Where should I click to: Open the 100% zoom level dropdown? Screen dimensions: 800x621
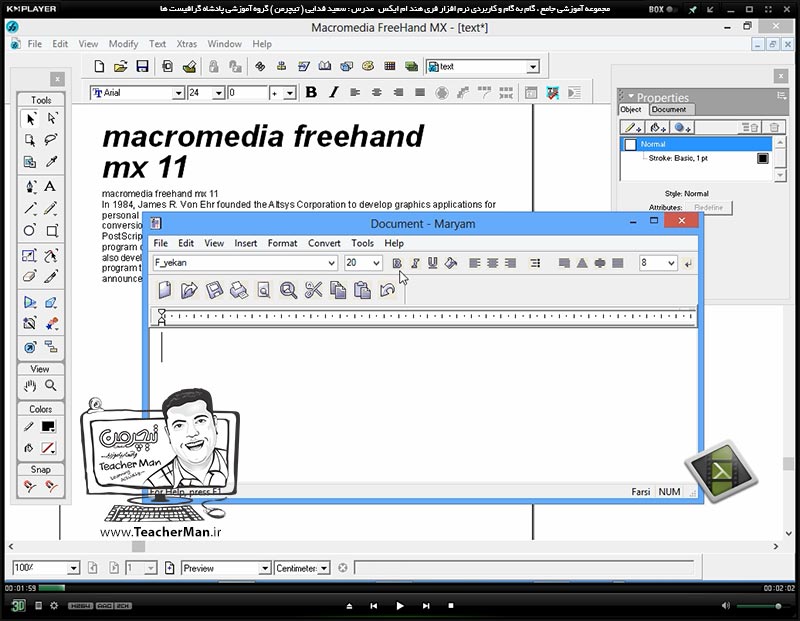73,568
